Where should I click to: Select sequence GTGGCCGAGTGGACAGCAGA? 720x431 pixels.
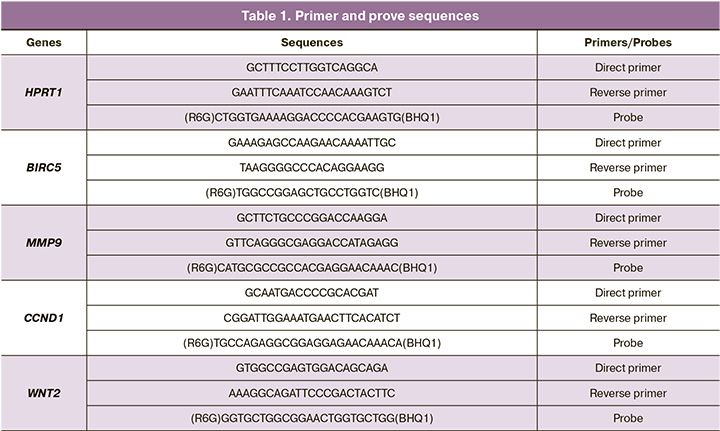tap(312, 367)
